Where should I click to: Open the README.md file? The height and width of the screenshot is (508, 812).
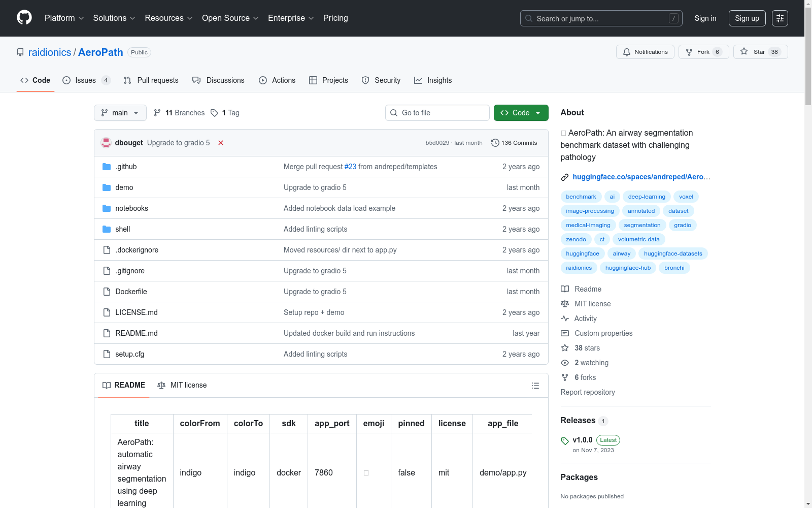click(137, 333)
